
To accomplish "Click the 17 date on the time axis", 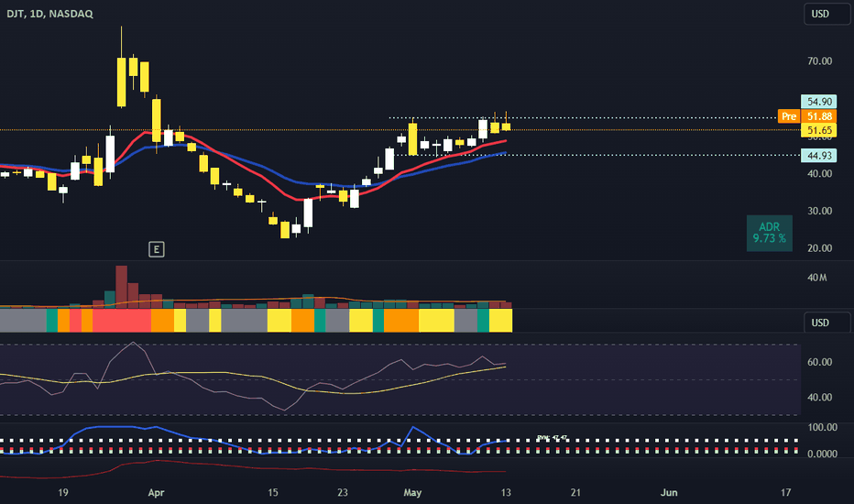I will coord(785,493).
